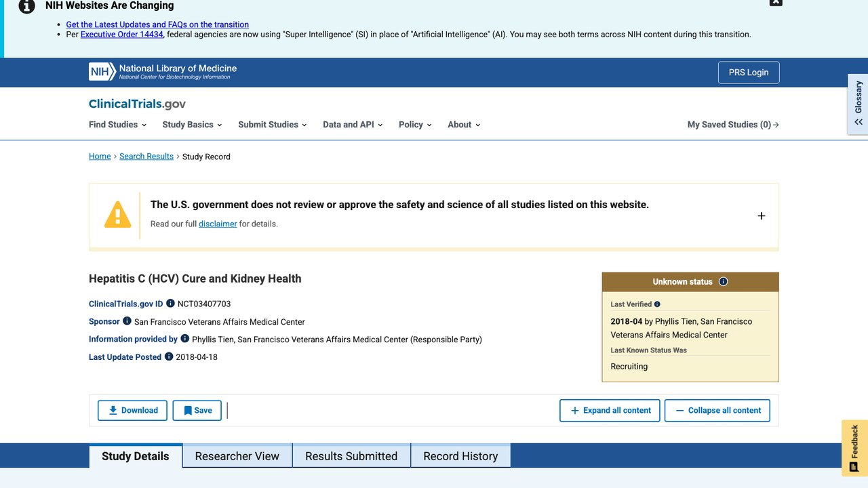Click info icon next to Sponsor
This screenshot has height=488, width=868.
[x=127, y=321]
